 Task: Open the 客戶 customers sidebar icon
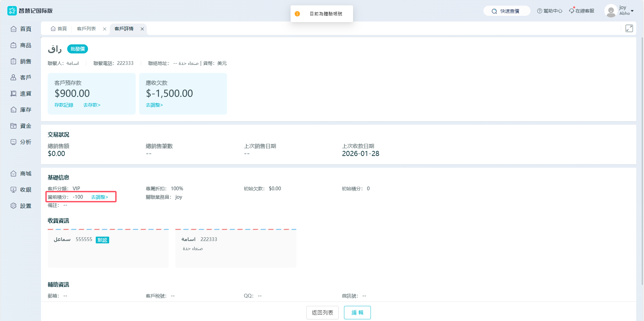coord(13,77)
